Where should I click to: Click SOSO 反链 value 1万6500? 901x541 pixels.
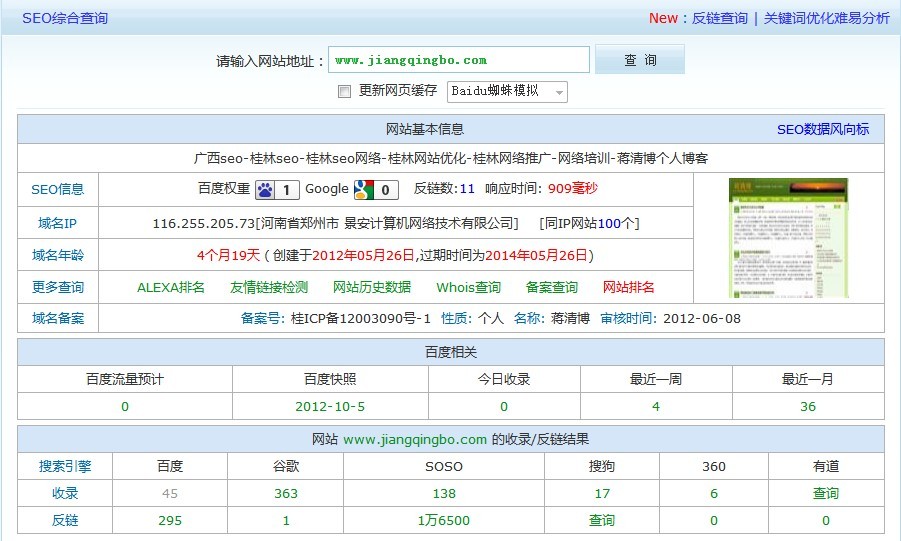click(x=444, y=521)
